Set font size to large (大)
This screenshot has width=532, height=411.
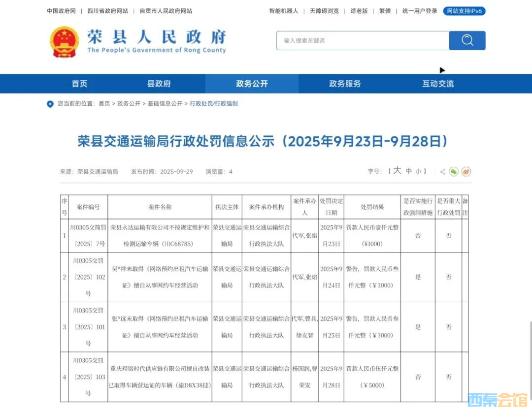[397, 171]
